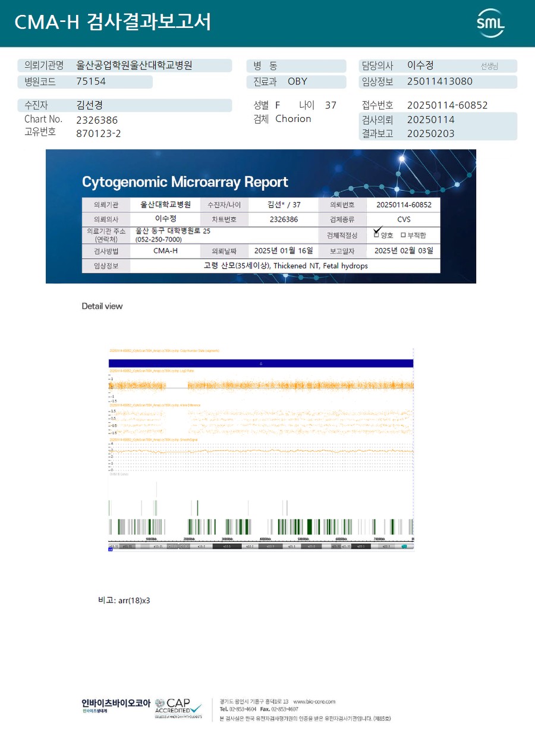Click the Detail view heading
Screen dimensions: 535x756
[102, 306]
